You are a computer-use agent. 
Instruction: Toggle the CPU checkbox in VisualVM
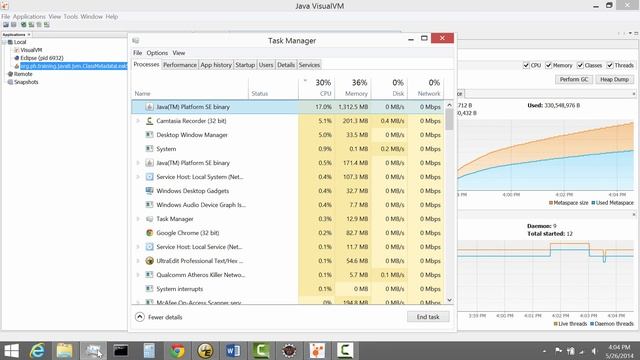coord(526,65)
